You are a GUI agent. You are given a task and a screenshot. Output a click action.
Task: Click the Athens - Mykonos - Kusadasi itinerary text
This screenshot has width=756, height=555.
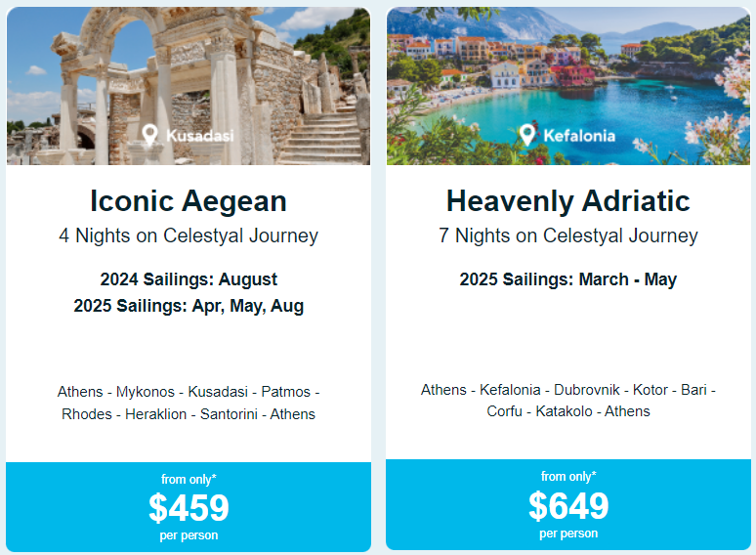click(x=189, y=403)
